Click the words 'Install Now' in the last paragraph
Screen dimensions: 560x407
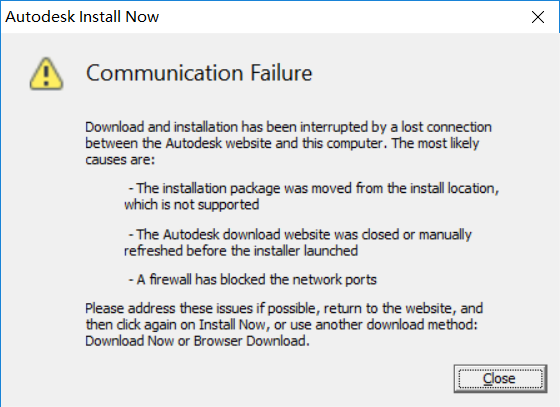pyautogui.click(x=232, y=325)
